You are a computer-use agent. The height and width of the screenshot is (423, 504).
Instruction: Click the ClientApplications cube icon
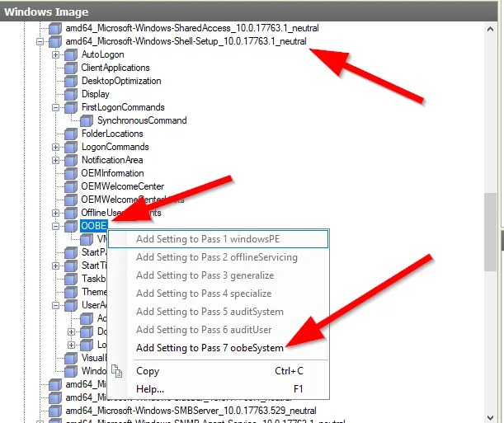click(x=71, y=68)
